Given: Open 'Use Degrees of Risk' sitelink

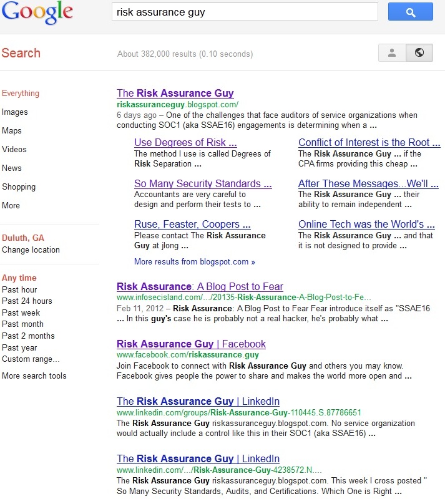Looking at the screenshot, I should coord(185,142).
